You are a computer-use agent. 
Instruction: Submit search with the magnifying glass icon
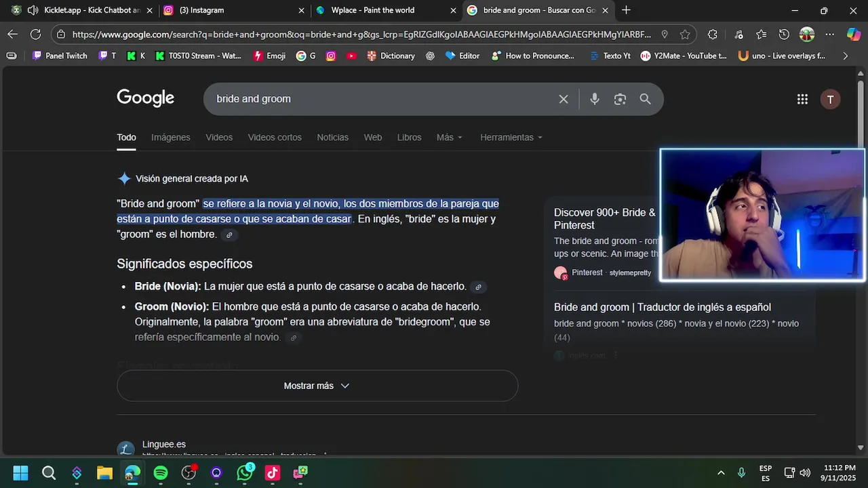pyautogui.click(x=645, y=99)
